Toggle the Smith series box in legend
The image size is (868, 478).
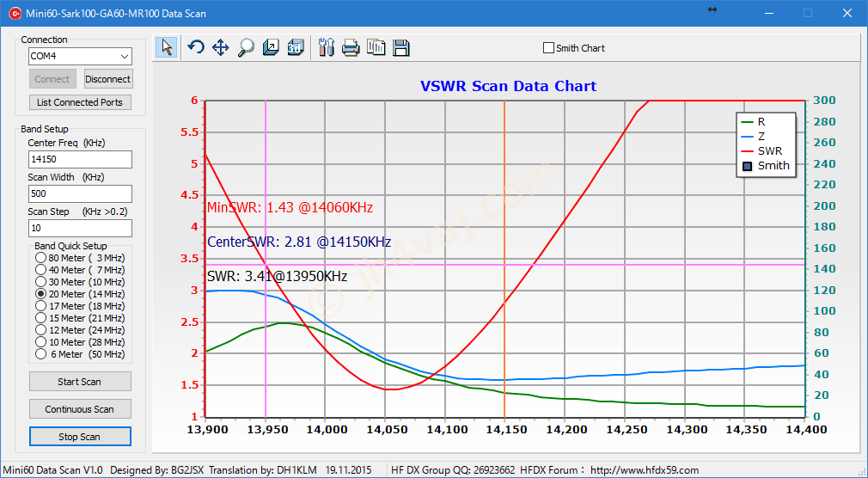tap(748, 166)
